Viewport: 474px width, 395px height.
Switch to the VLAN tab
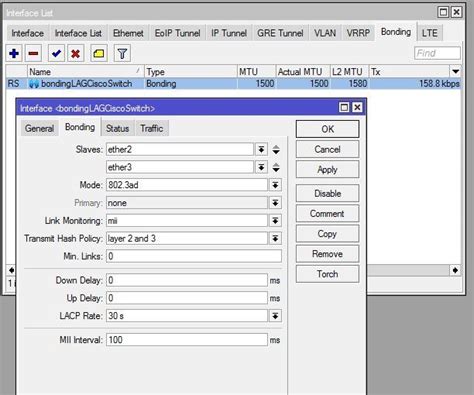coord(325,33)
